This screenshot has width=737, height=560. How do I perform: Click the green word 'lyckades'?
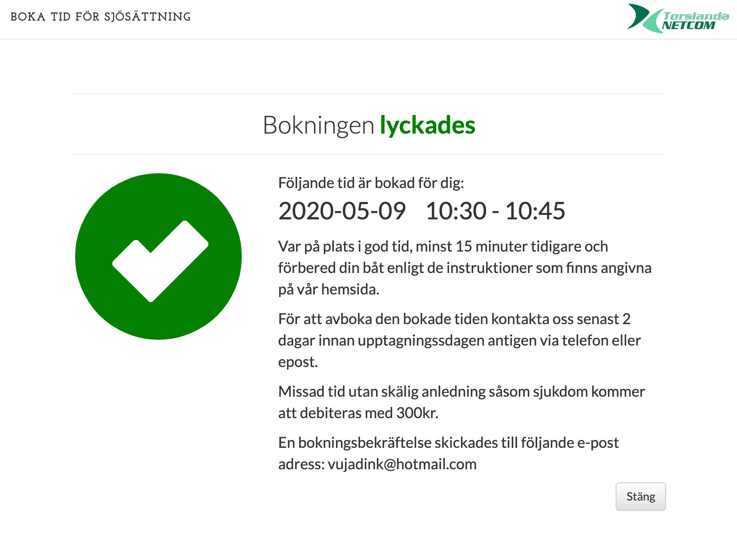click(x=428, y=125)
